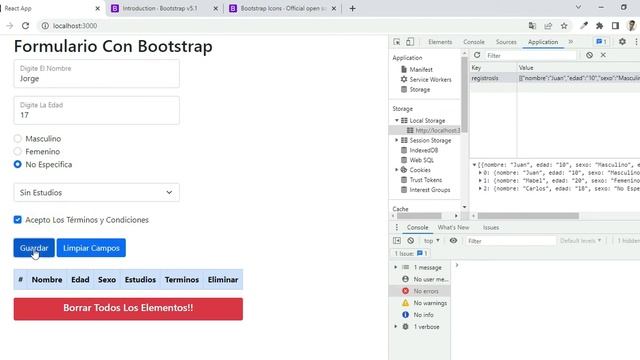
Task: Switch to the Elements DevTools tab
Action: coord(440,42)
